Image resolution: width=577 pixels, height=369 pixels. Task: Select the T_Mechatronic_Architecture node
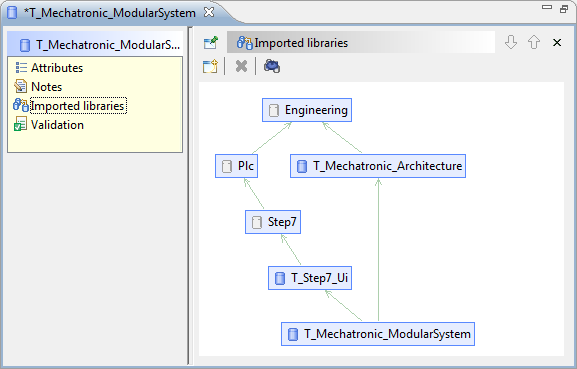point(378,166)
